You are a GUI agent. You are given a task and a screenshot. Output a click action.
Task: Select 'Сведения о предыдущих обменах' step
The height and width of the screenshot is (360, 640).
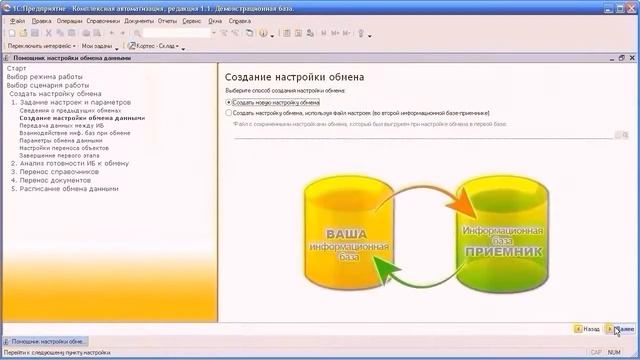coord(70,110)
